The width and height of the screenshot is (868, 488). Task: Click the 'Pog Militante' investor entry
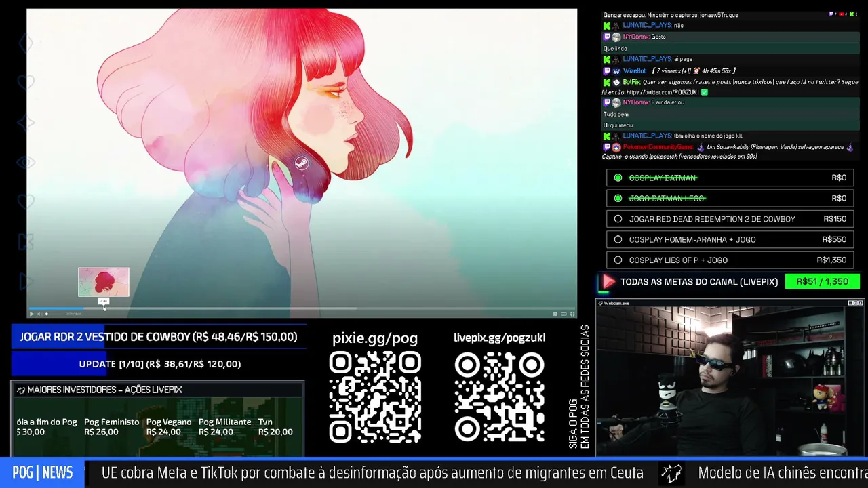[x=225, y=426]
